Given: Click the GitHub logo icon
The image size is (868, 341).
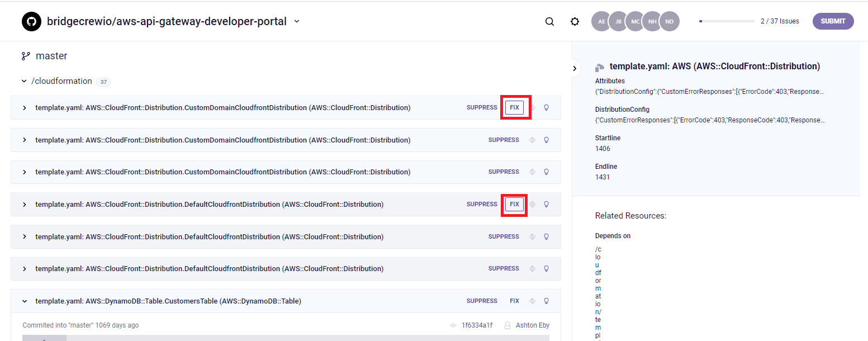Looking at the screenshot, I should click(32, 22).
